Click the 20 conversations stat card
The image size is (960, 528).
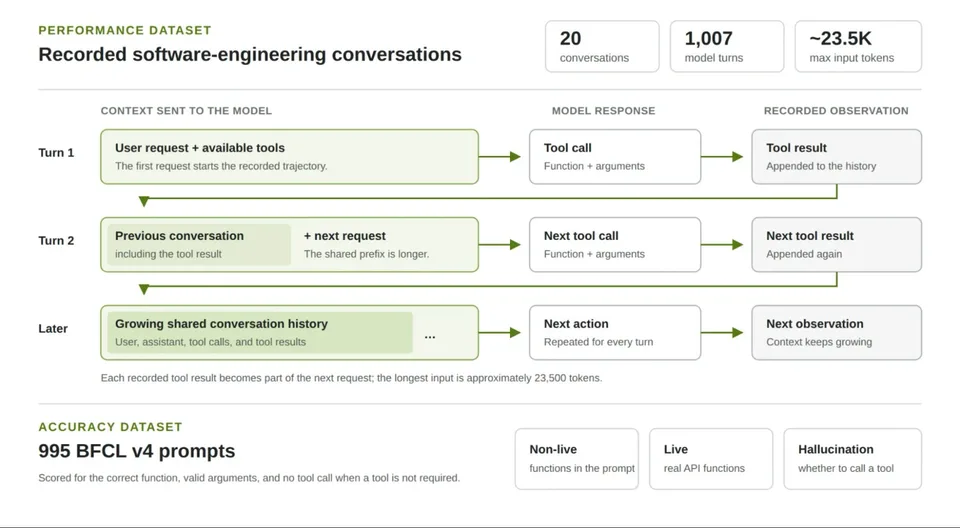602,47
